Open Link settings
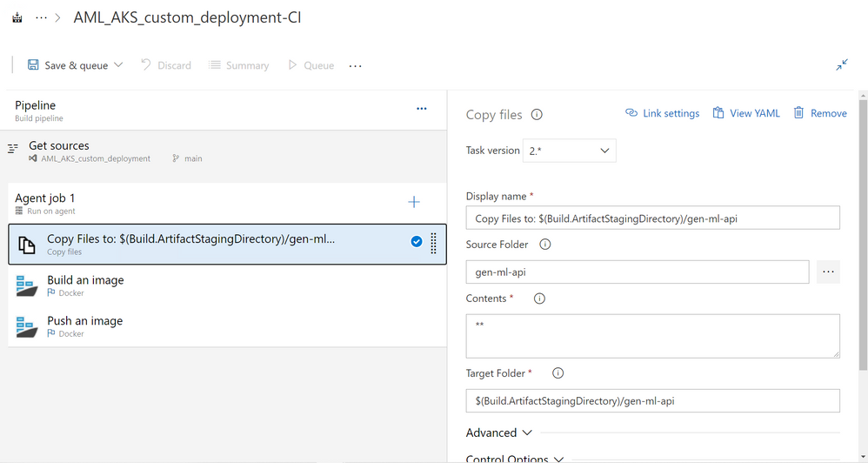The image size is (868, 463). [x=663, y=113]
